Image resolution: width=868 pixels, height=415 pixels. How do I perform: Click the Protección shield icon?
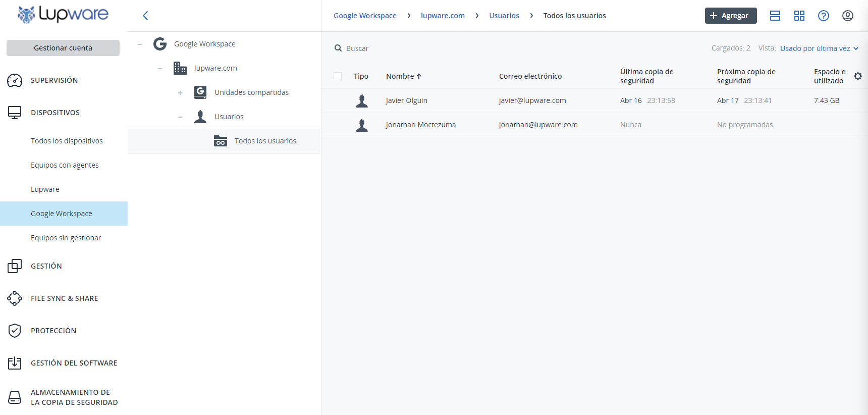click(x=15, y=331)
